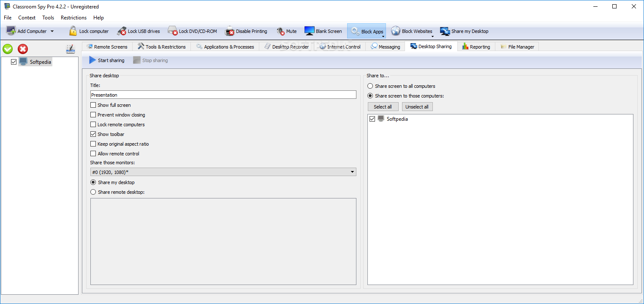The height and width of the screenshot is (304, 644).
Task: Click the Stop sharing button
Action: (151, 60)
